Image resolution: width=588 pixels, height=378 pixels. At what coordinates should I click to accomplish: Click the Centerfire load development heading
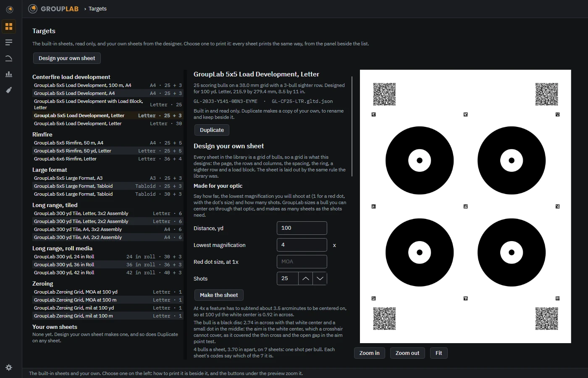(x=71, y=77)
